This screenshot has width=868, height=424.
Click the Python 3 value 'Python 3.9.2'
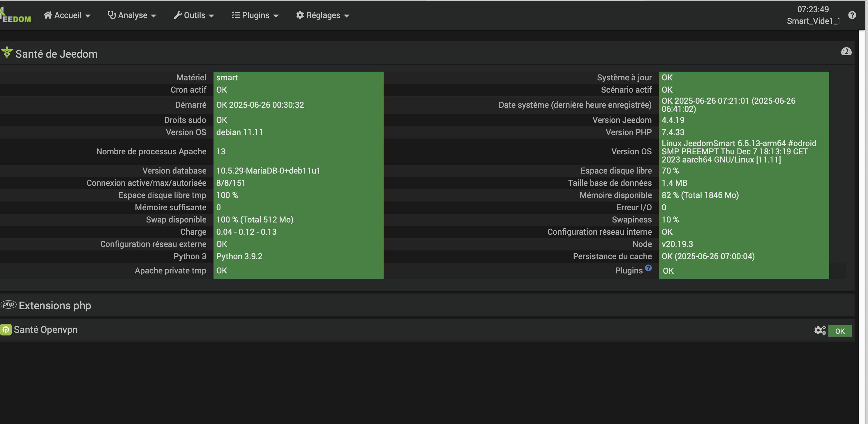pyautogui.click(x=239, y=256)
